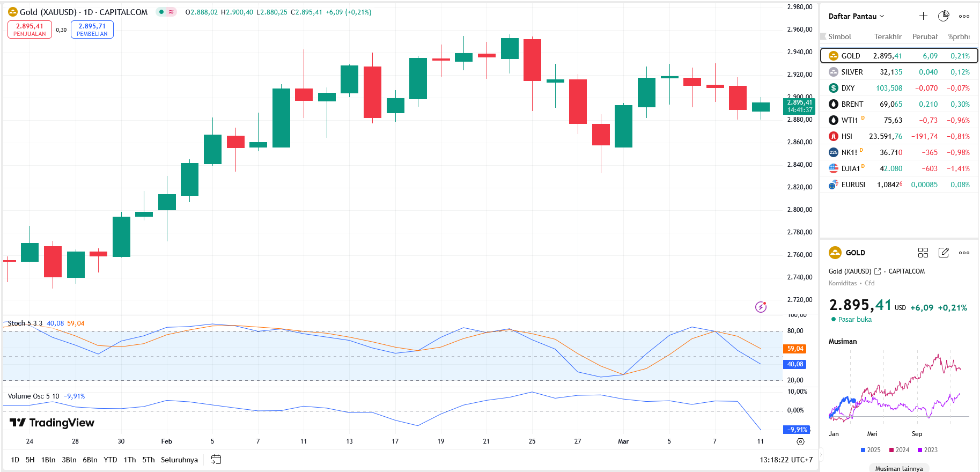Expand the Daftar Pantau watchlist dropdown
The width and height of the screenshot is (980, 472).
click(x=856, y=16)
